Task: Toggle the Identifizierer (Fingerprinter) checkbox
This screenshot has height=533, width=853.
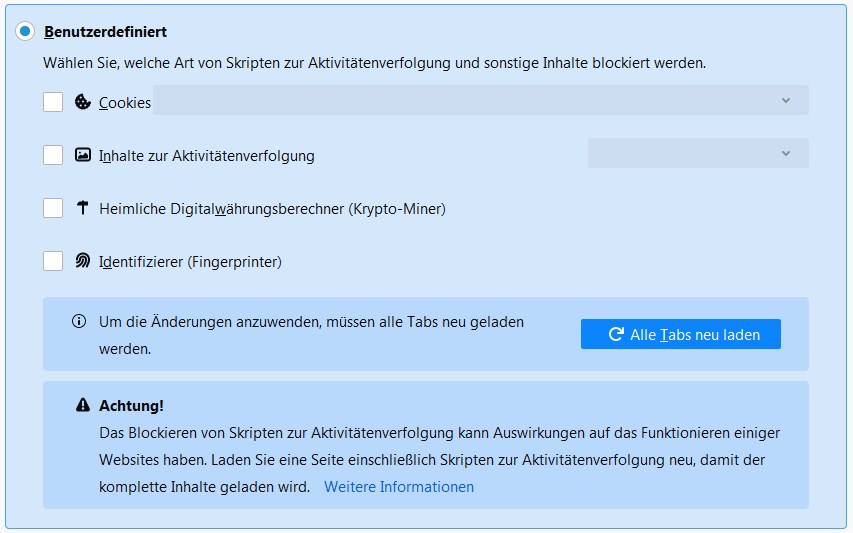Action: pyautogui.click(x=53, y=261)
